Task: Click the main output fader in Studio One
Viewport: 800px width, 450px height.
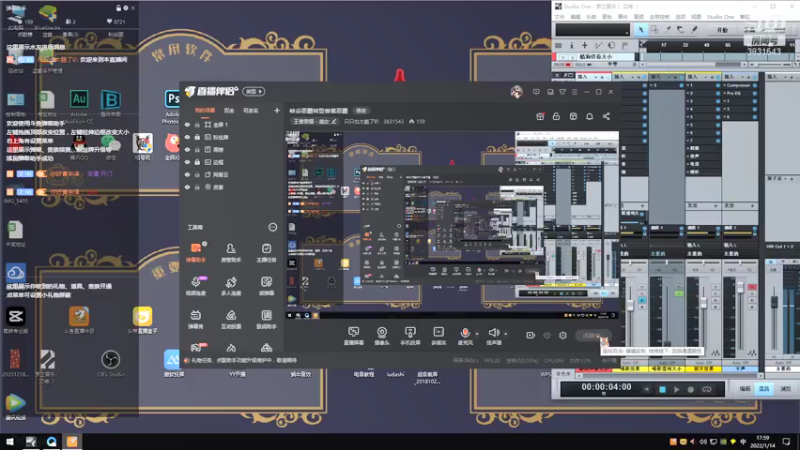Action: click(774, 303)
